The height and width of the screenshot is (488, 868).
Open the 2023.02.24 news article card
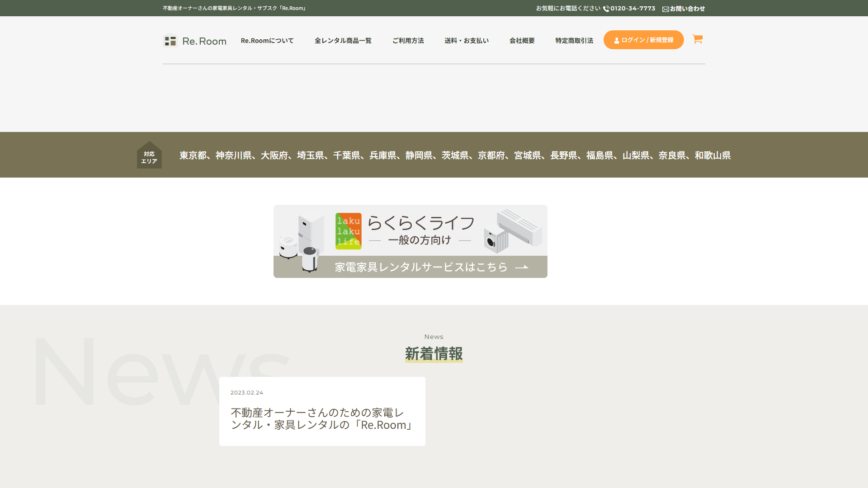pos(322,411)
